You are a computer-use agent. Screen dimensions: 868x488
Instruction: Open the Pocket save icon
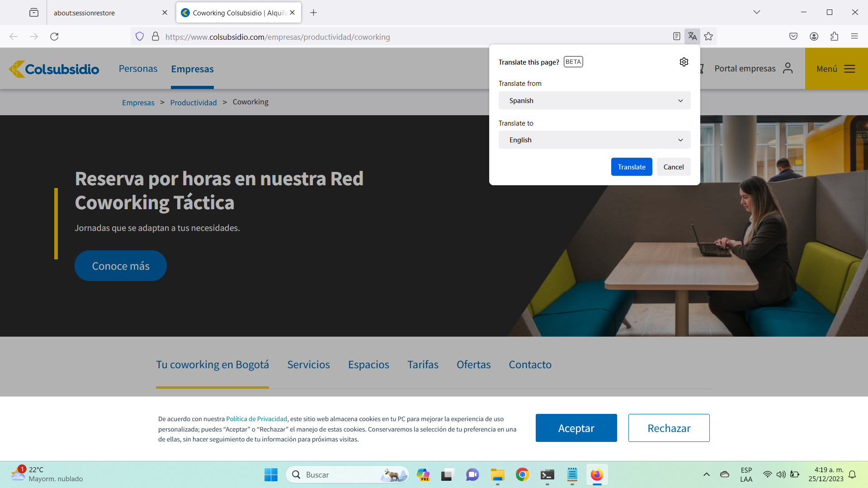pyautogui.click(x=793, y=37)
